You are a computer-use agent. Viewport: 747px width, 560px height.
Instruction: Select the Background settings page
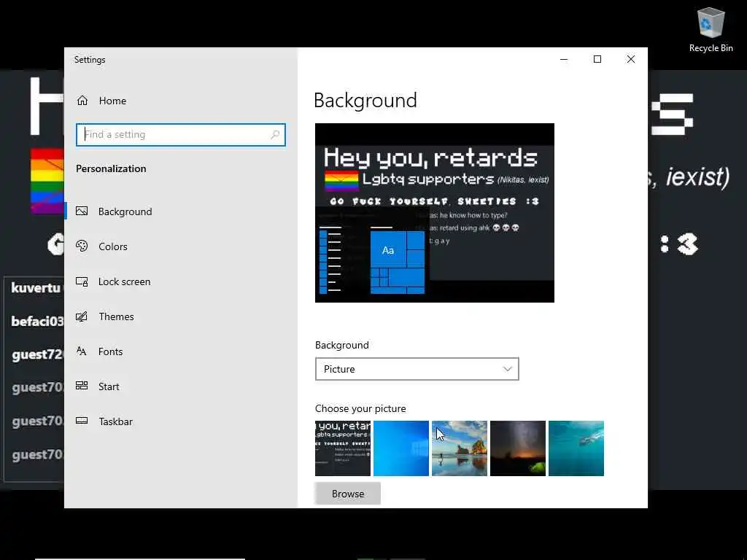[x=125, y=211]
